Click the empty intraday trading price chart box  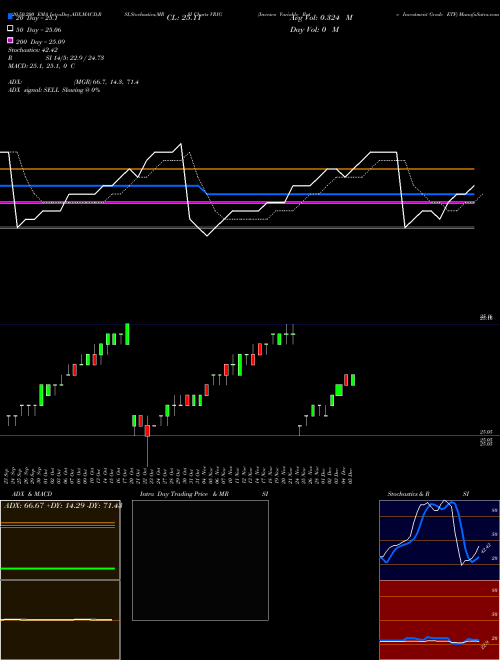[x=200, y=560]
